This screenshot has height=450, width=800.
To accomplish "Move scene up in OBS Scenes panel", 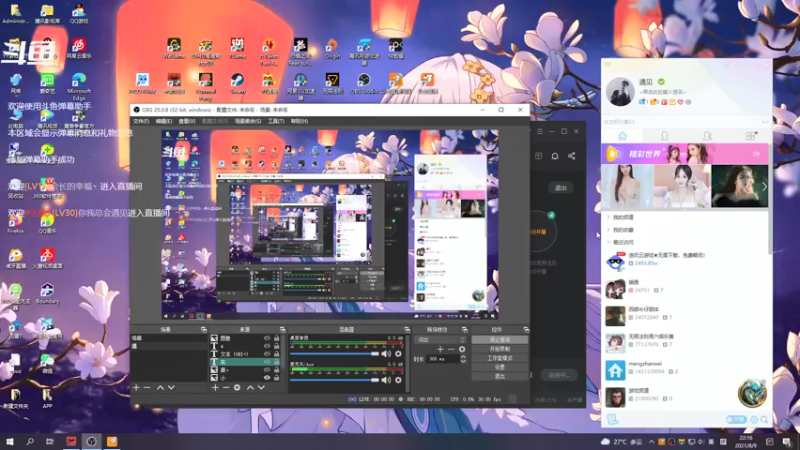I will 160,388.
